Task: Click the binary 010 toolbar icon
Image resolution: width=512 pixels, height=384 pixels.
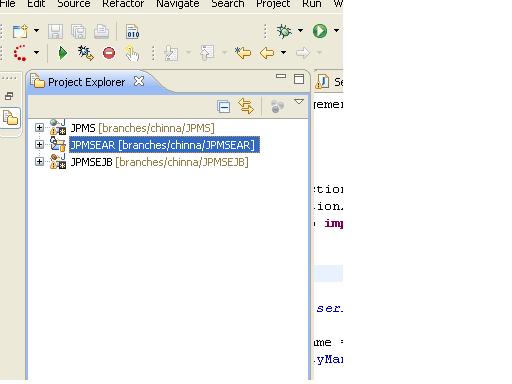Action: [133, 31]
